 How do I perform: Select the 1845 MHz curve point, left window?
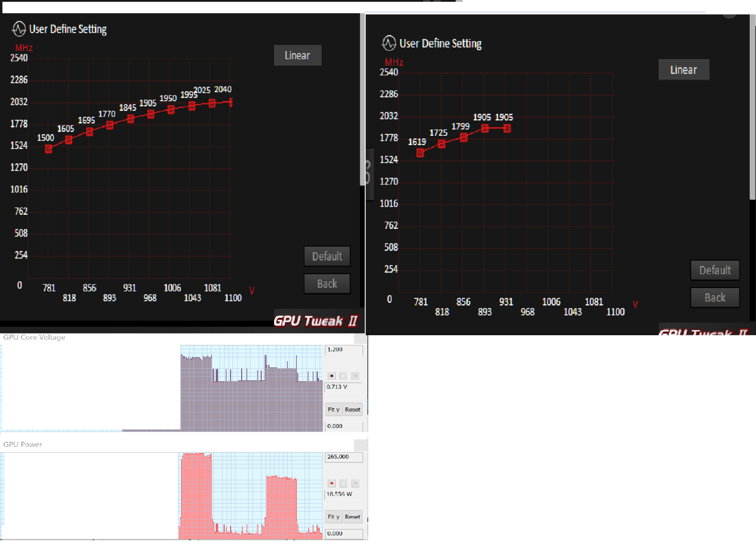[x=131, y=119]
